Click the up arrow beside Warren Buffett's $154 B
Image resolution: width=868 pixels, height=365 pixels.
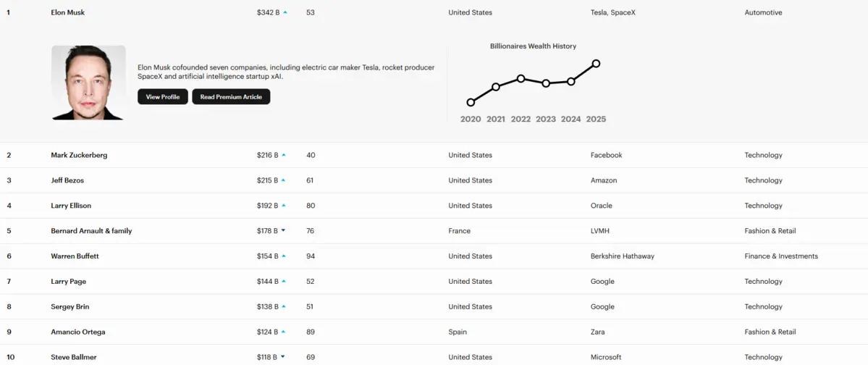click(x=284, y=256)
